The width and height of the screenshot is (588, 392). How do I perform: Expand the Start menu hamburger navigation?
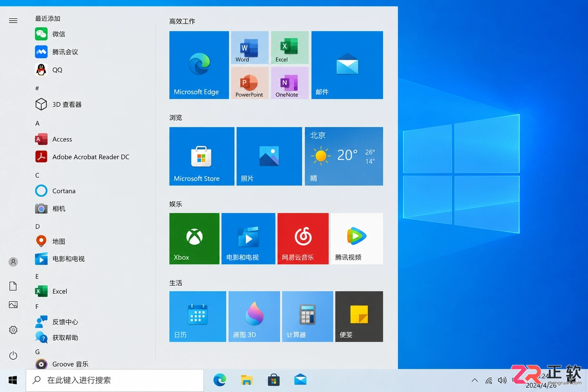tap(13, 20)
